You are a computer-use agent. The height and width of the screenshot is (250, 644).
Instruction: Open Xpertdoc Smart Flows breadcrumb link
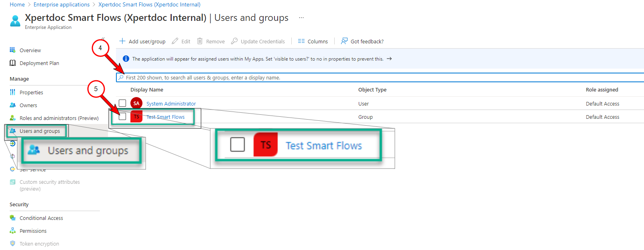click(149, 4)
